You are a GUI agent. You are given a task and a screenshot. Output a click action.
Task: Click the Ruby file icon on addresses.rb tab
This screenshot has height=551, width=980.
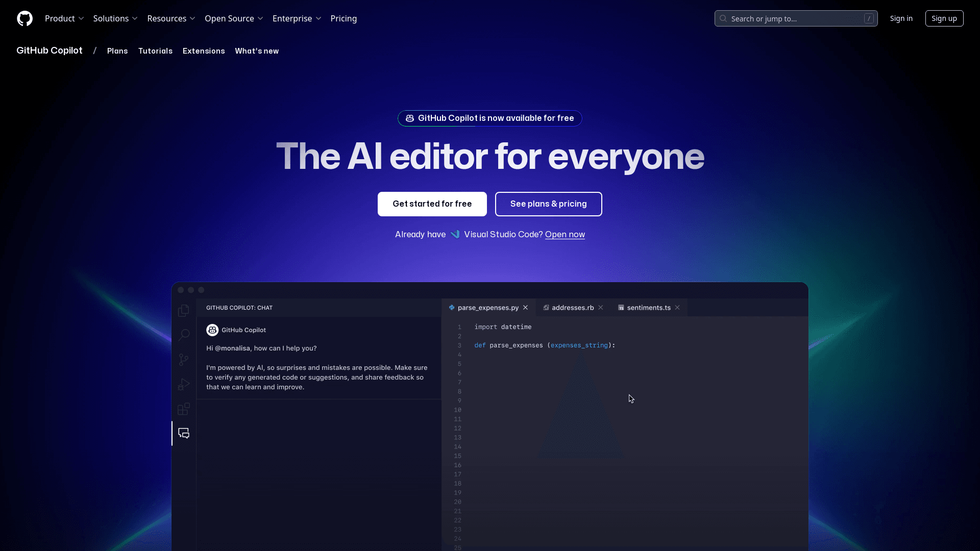546,308
